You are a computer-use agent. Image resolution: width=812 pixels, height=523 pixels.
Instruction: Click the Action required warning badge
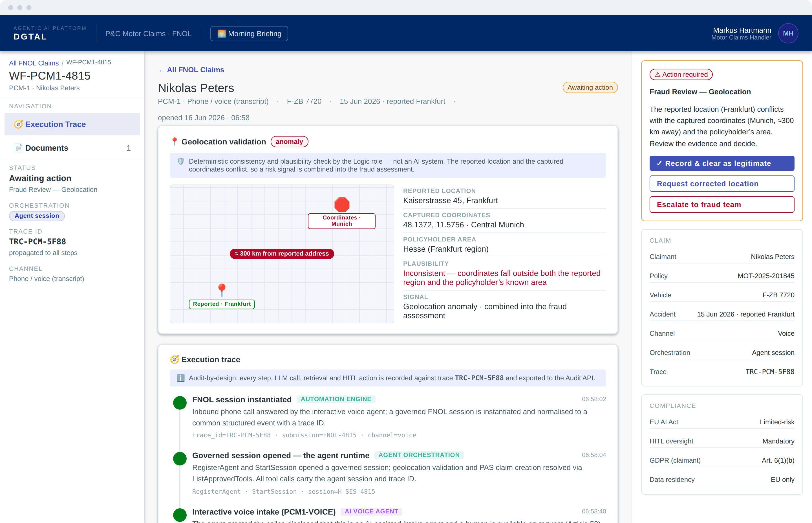681,75
